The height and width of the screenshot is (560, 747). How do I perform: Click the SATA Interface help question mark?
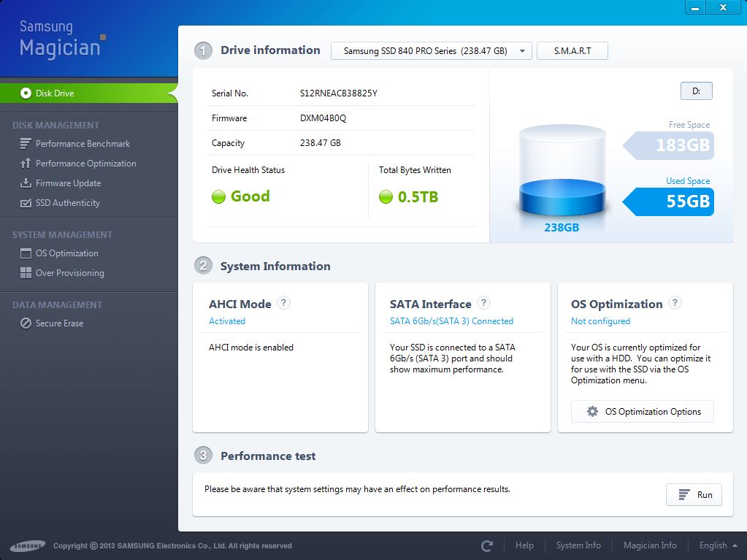coord(483,303)
